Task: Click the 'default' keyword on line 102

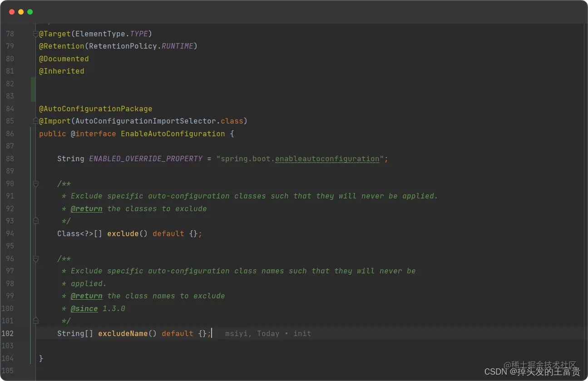Action: click(178, 334)
